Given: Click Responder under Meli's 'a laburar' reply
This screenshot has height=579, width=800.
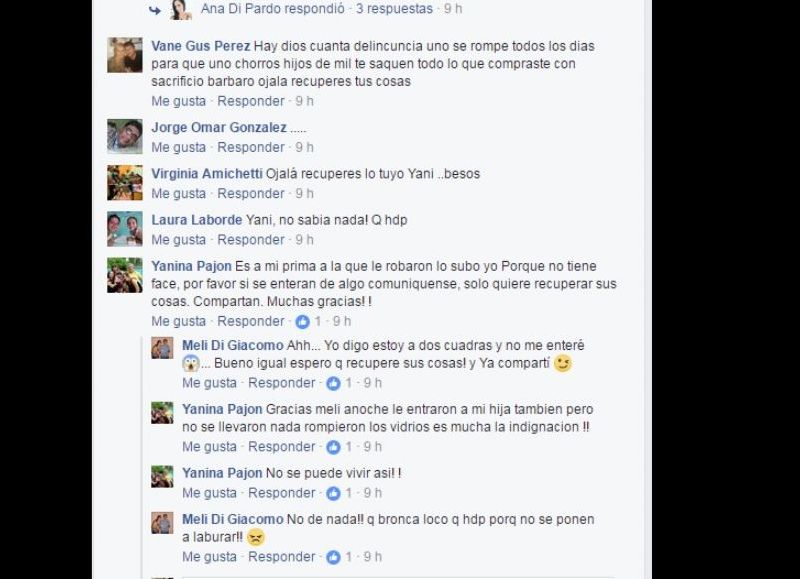Looking at the screenshot, I should click(282, 557).
